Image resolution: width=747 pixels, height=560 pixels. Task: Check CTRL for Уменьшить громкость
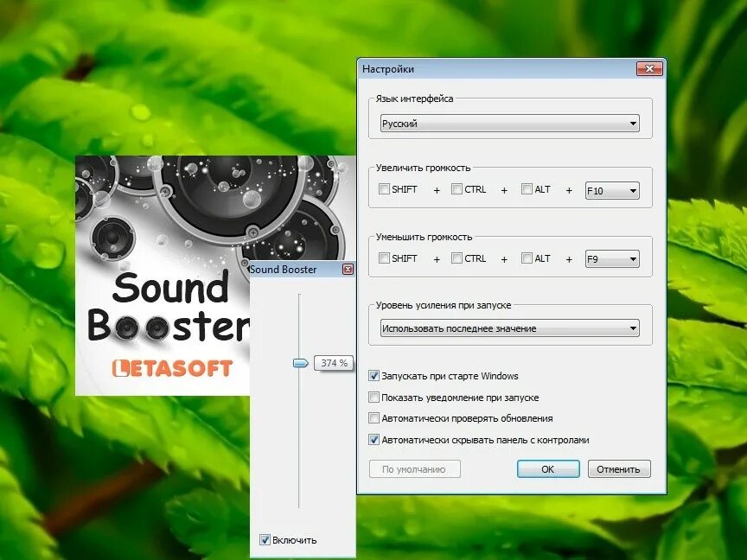pos(456,258)
